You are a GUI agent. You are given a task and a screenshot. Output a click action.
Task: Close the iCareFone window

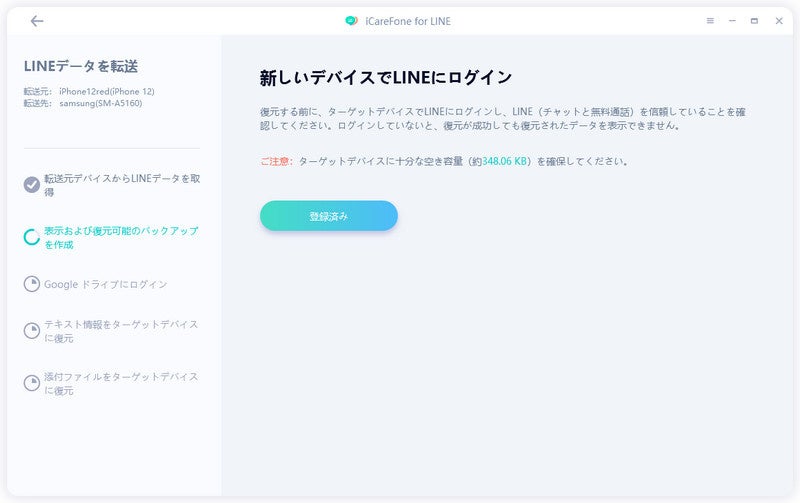click(x=779, y=21)
